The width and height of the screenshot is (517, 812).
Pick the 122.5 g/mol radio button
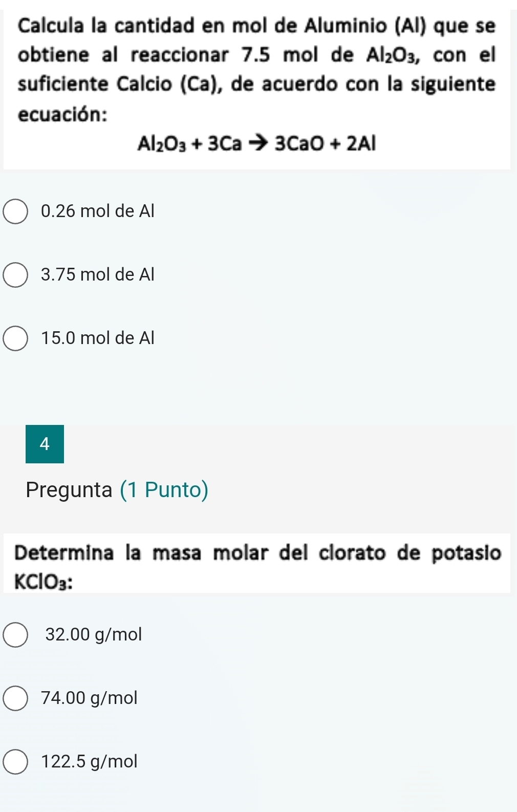pos(16,762)
